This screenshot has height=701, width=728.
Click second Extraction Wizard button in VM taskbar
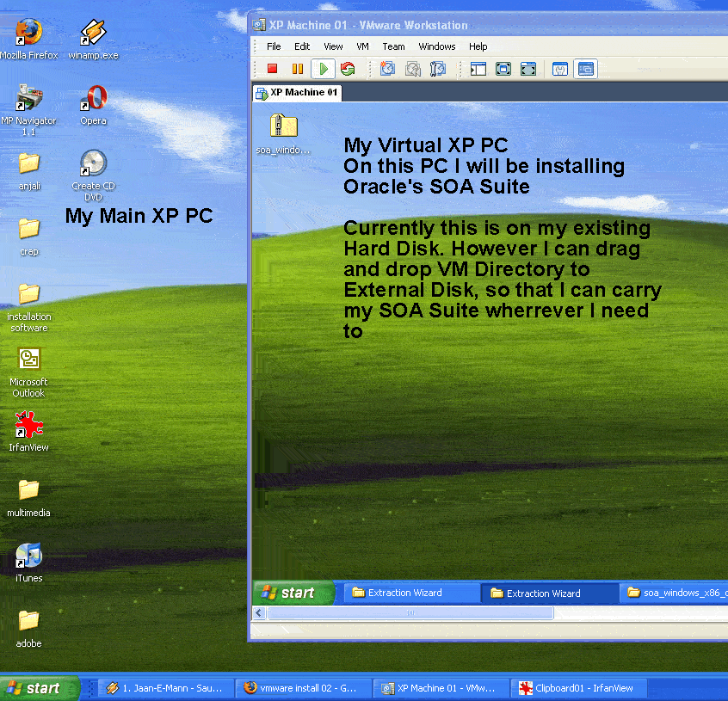551,593
